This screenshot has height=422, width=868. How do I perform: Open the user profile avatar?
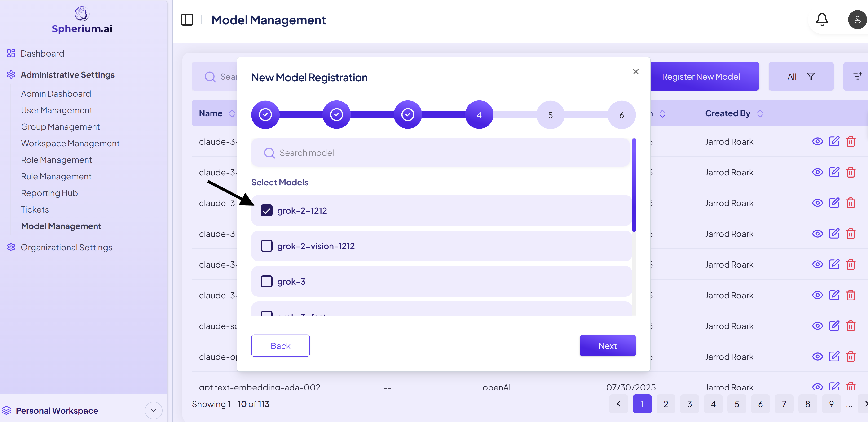857,20
